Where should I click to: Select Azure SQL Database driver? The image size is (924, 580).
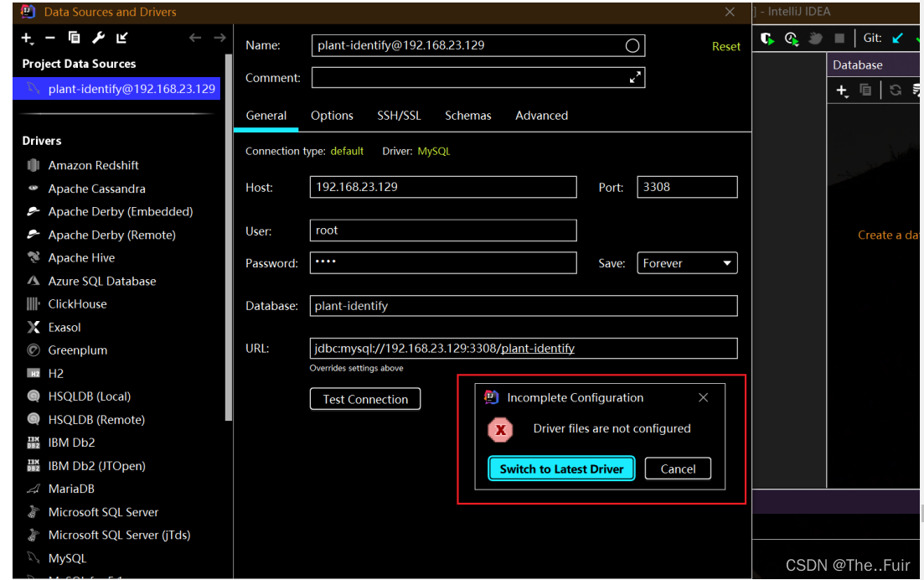(x=102, y=281)
